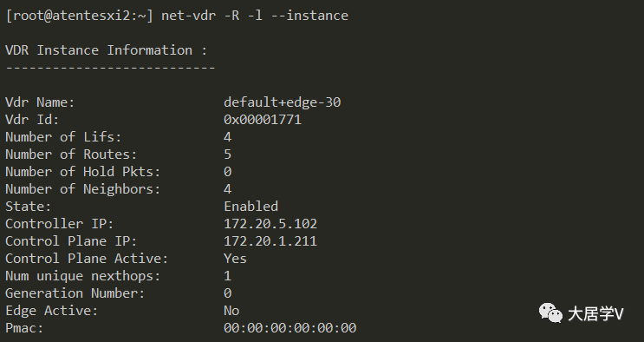The height and width of the screenshot is (342, 644).
Task: Click the Vdr Name value default+edge-30
Action: (x=283, y=102)
